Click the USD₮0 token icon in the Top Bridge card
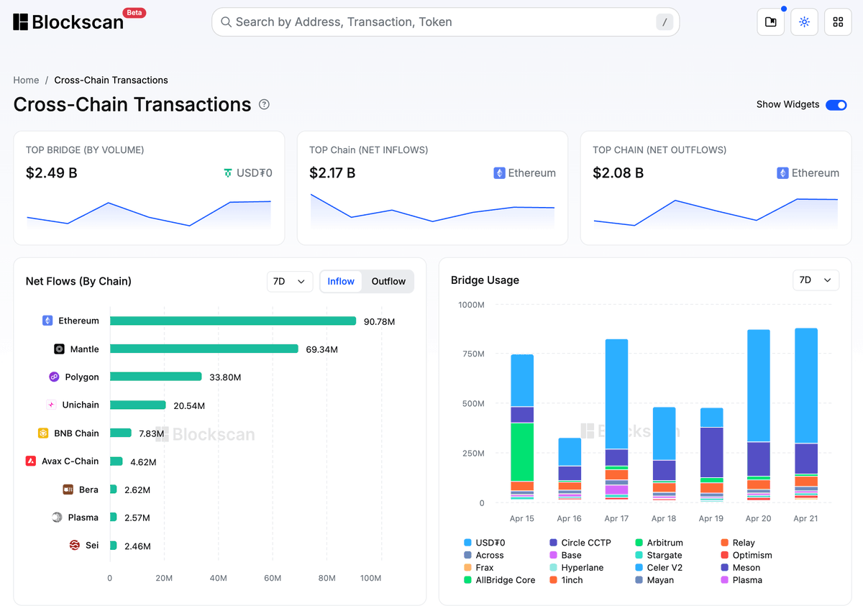The height and width of the screenshot is (616, 863). tap(228, 173)
